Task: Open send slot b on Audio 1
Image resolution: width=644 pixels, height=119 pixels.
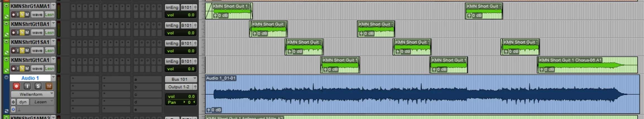Action: click(x=147, y=87)
